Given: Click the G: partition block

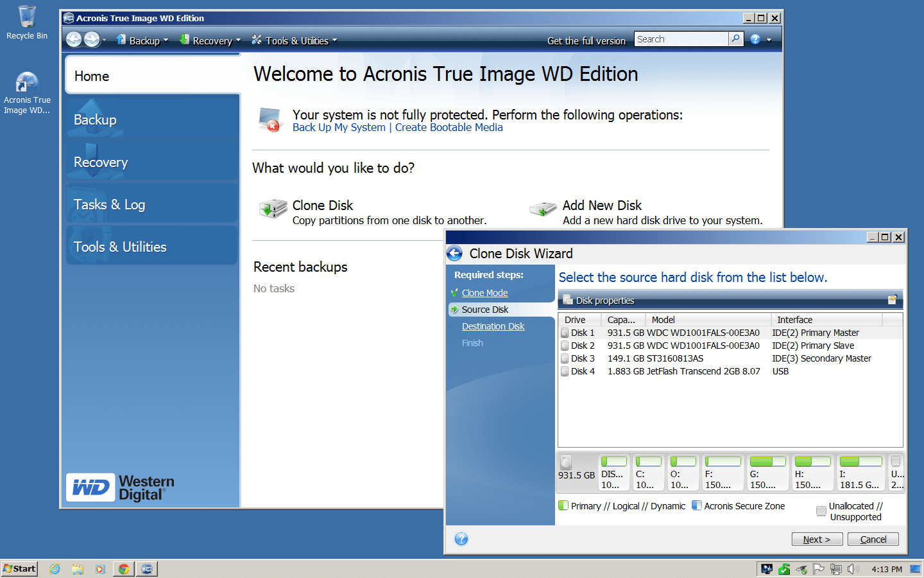Looking at the screenshot, I should (767, 473).
